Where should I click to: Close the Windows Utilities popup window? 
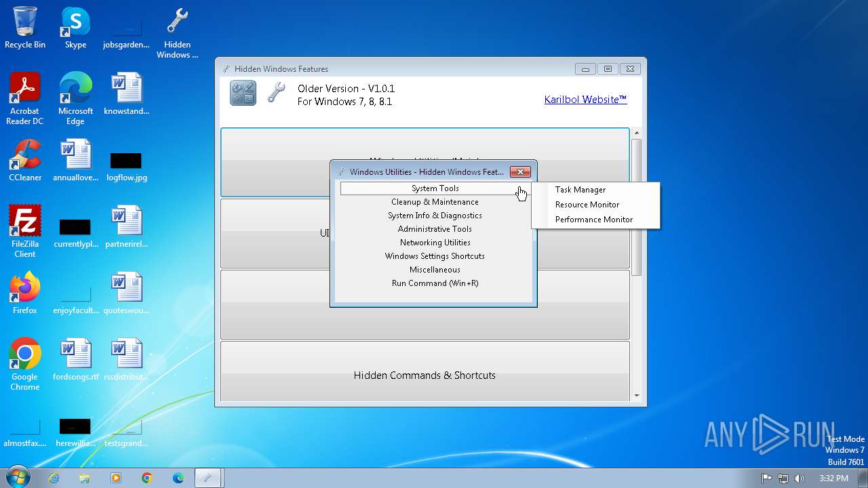(520, 172)
